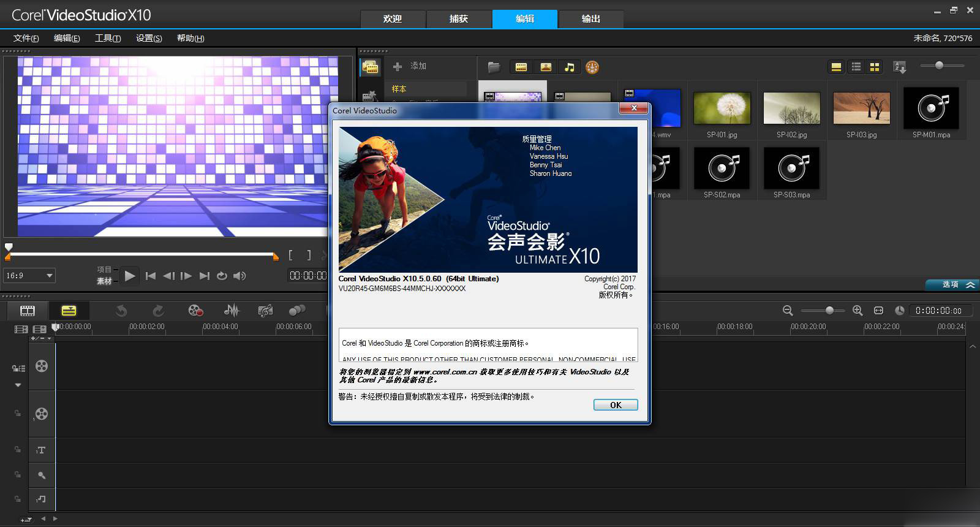The width and height of the screenshot is (980, 527).
Task: Redo the action in timeline toolbar
Action: coord(158,311)
